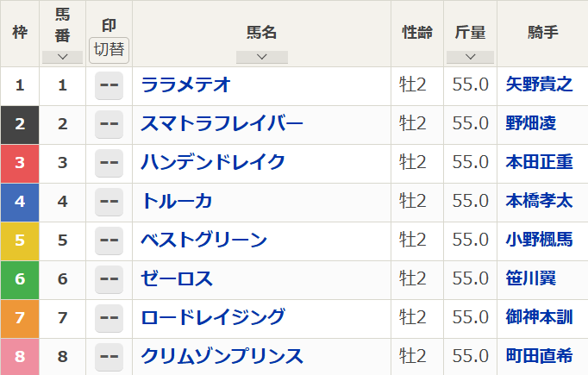Open horse page for クリムゾンプリンス

tap(222, 356)
